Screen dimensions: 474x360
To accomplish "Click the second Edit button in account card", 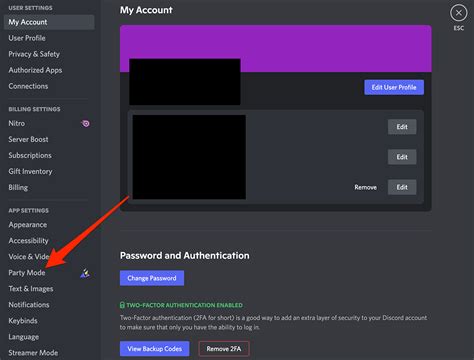I will (402, 157).
